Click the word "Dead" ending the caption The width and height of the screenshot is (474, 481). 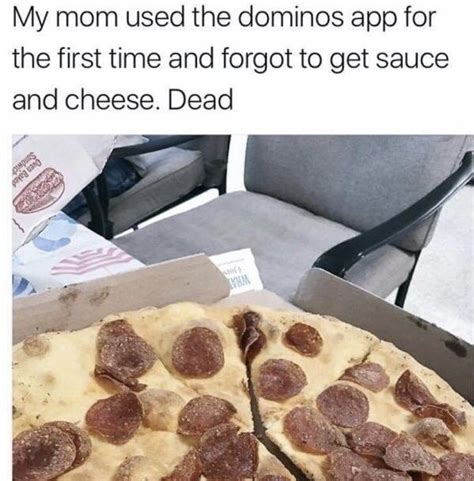coord(200,100)
